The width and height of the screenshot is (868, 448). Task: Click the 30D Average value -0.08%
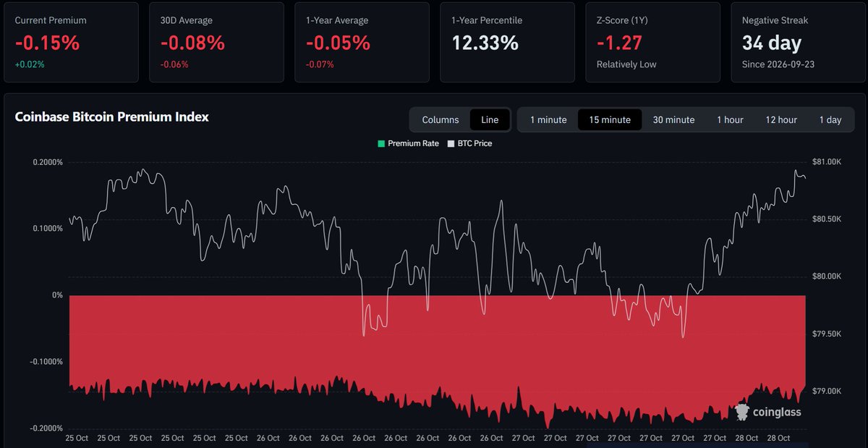click(x=192, y=43)
